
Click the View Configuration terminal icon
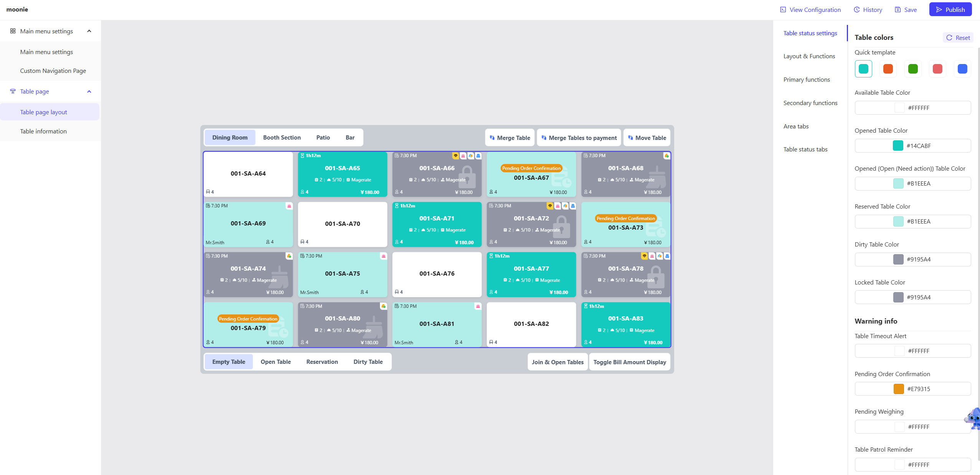(783, 10)
